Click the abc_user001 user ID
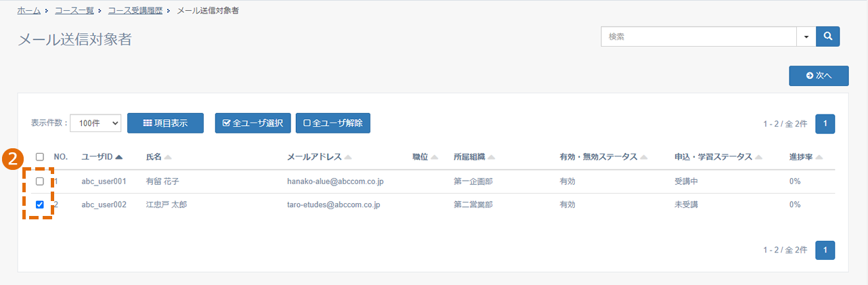Screen dimensions: 868x285 pos(104,181)
